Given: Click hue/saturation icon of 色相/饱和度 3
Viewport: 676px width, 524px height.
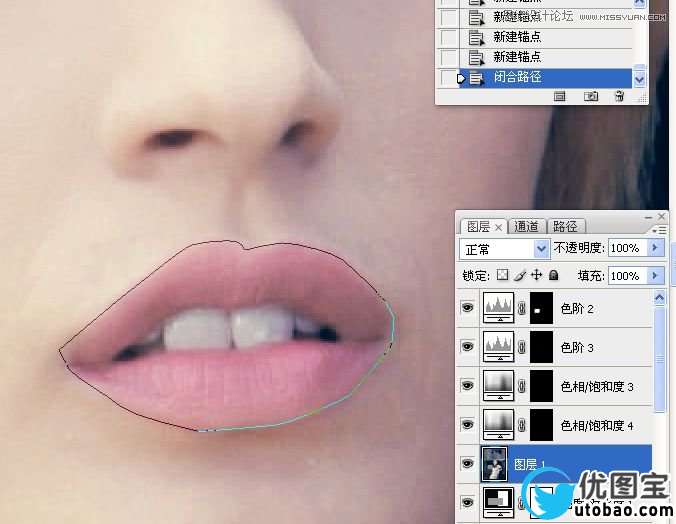Looking at the screenshot, I should click(498, 386).
